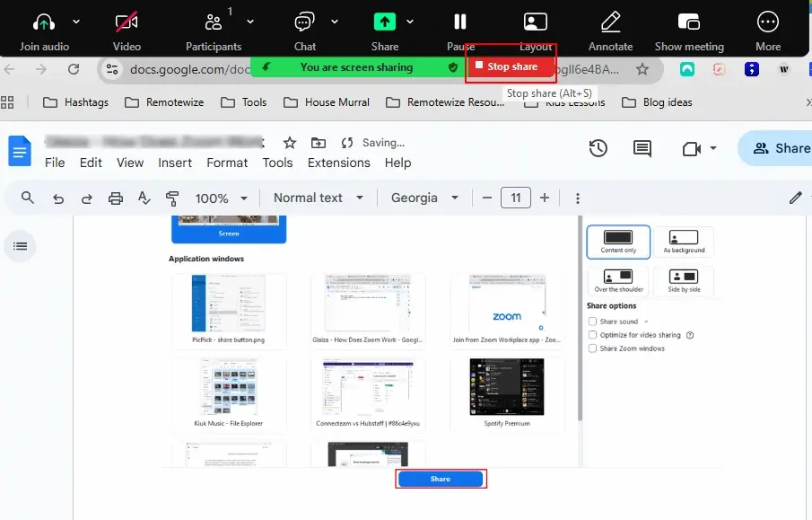Check Optimize for video sharing
This screenshot has width=812, height=520.
(592, 335)
